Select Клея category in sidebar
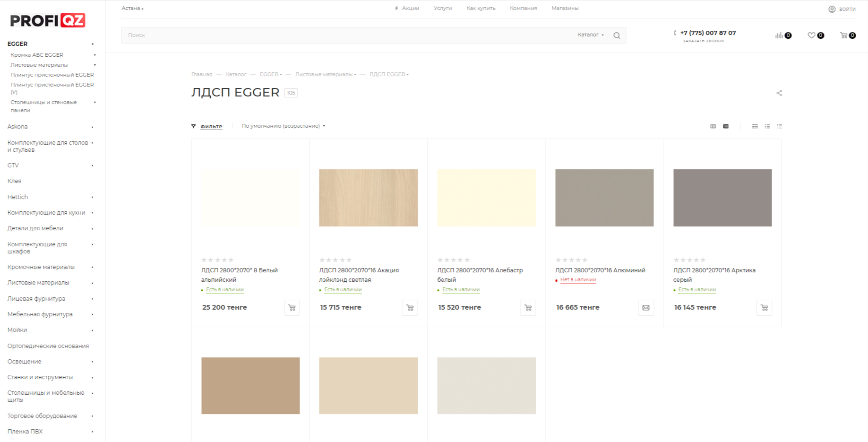The width and height of the screenshot is (868, 442). click(x=15, y=181)
